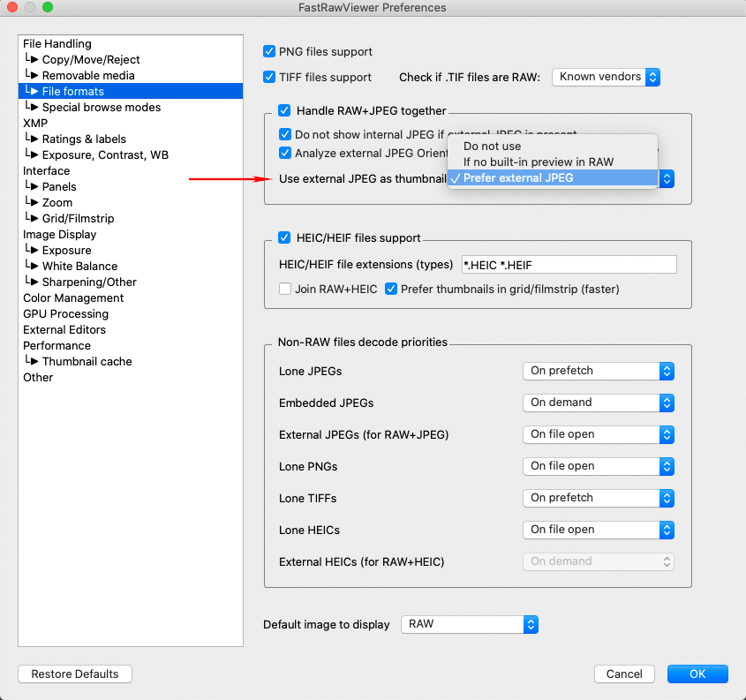Enable Join RAW+HEIC checkbox

(x=285, y=289)
